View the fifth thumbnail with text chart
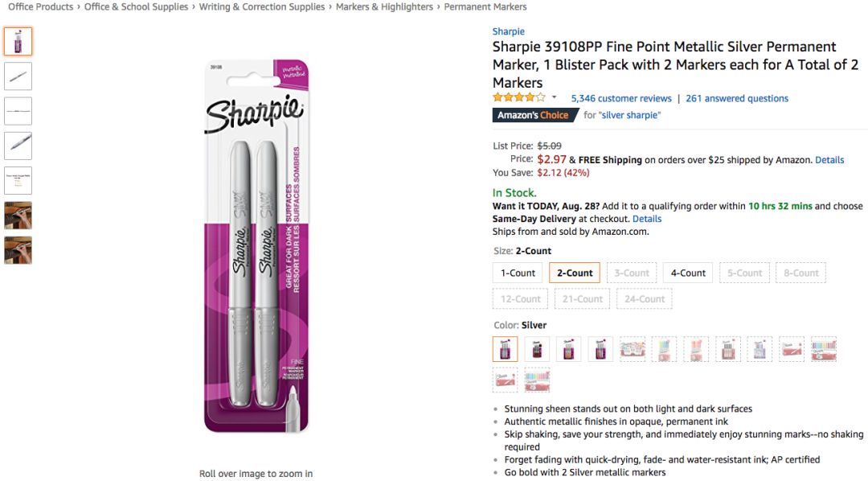 [x=18, y=180]
